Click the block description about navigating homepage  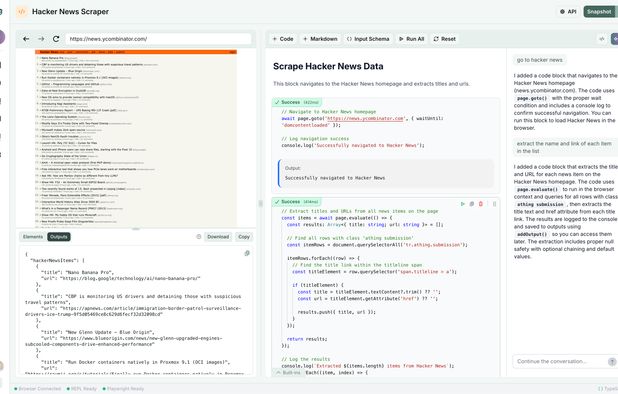tap(371, 84)
